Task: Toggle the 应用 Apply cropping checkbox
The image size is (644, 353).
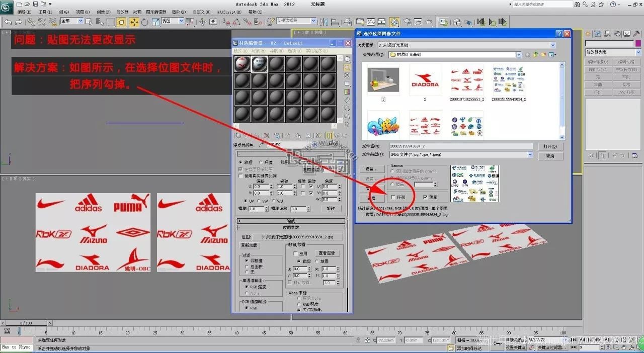Action: click(296, 254)
